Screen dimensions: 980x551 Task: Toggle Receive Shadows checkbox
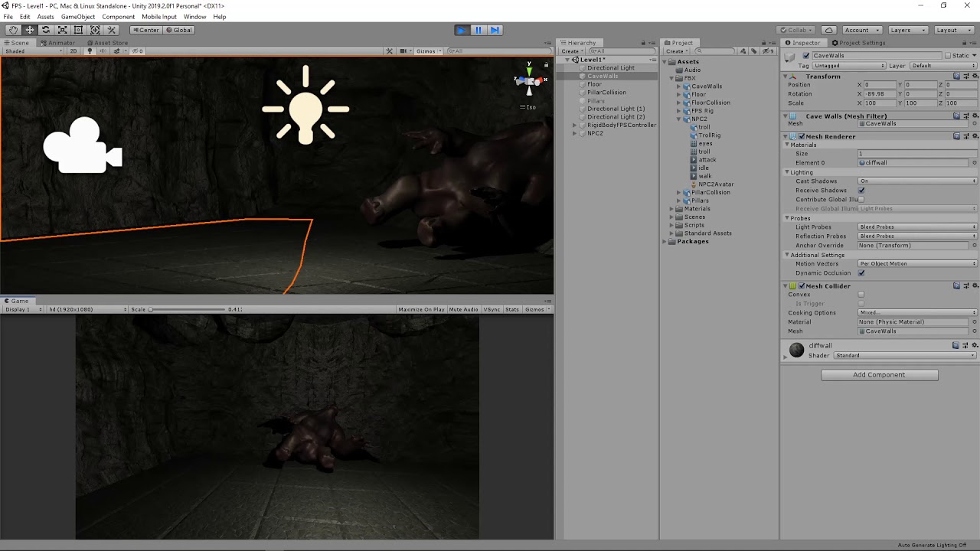click(x=861, y=191)
